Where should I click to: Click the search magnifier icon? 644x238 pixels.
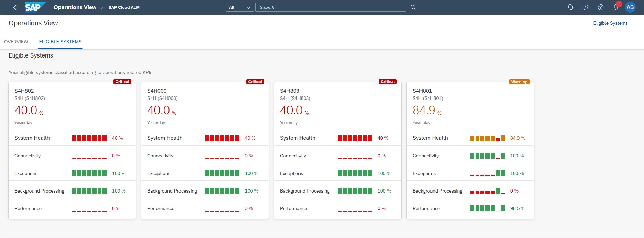click(x=413, y=7)
